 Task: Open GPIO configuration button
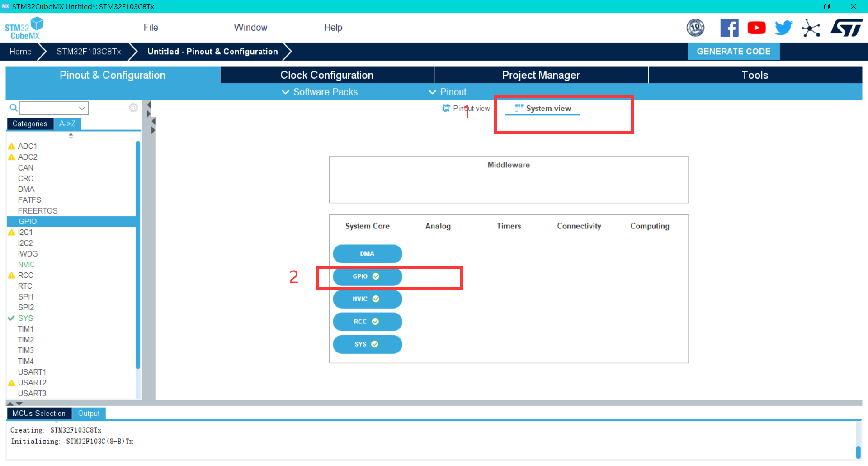coord(367,276)
